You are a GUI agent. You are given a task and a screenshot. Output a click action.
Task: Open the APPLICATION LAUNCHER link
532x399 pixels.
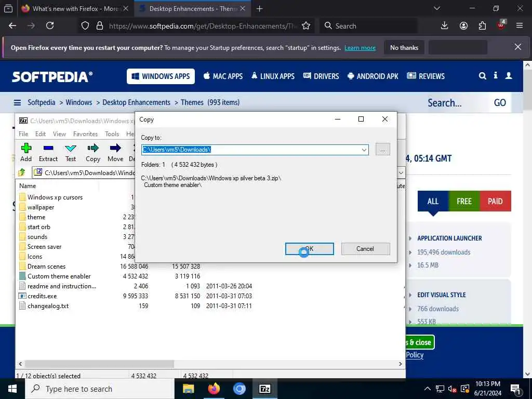click(x=449, y=238)
